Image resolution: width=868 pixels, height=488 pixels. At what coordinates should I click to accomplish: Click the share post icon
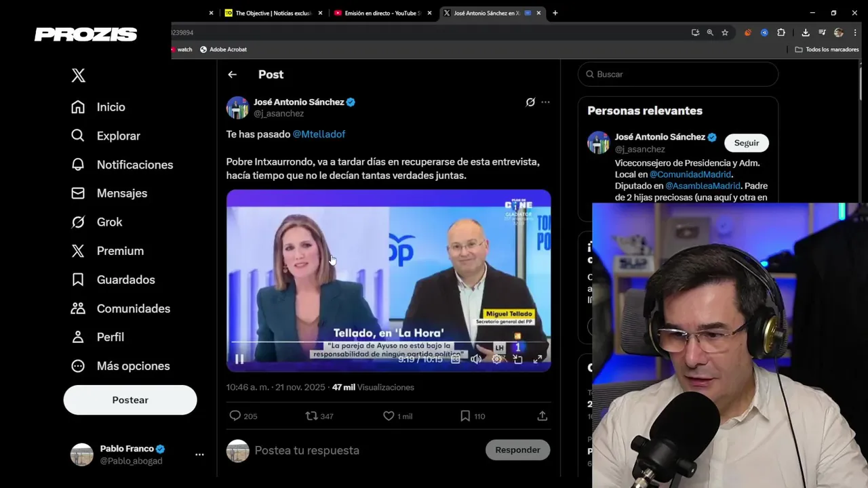pyautogui.click(x=542, y=416)
